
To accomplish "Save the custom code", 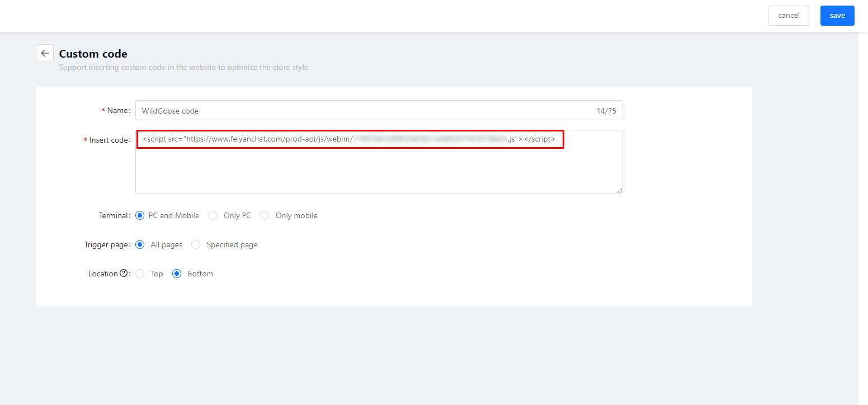I will click(x=837, y=16).
